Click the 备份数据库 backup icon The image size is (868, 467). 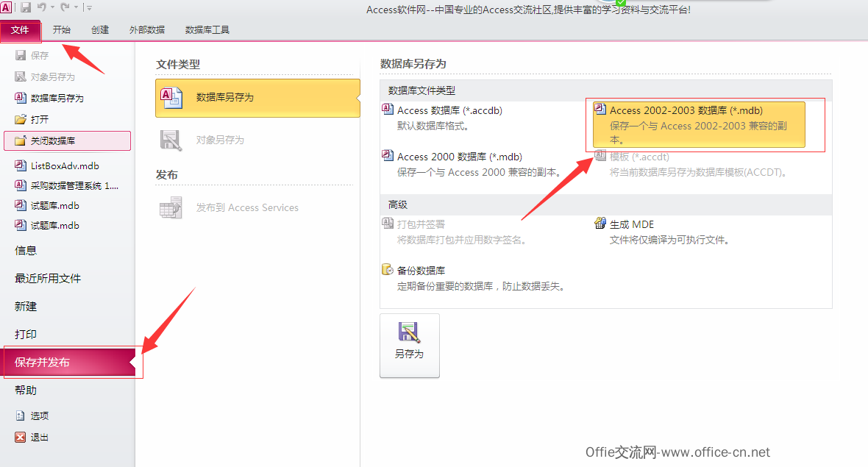388,269
